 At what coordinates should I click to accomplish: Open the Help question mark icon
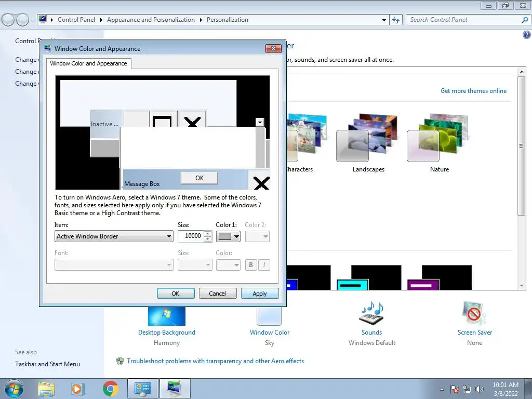coord(526,35)
